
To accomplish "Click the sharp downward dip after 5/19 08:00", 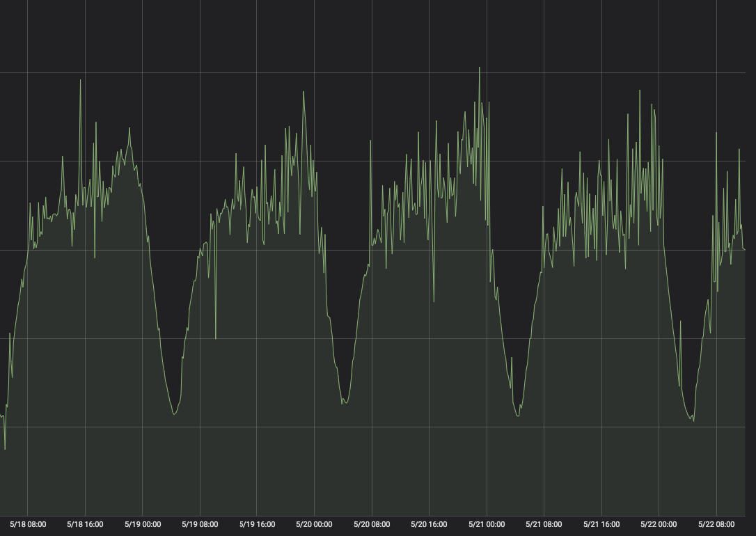I will click(x=216, y=338).
